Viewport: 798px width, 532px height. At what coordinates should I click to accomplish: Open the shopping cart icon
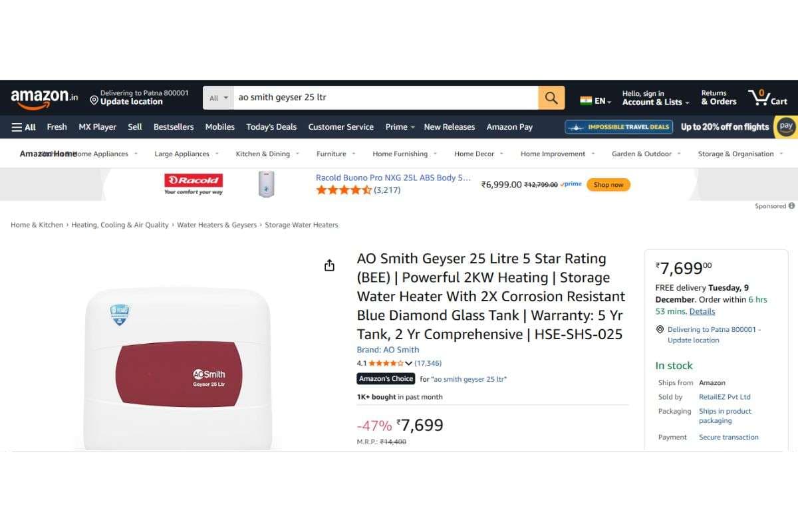click(767, 98)
